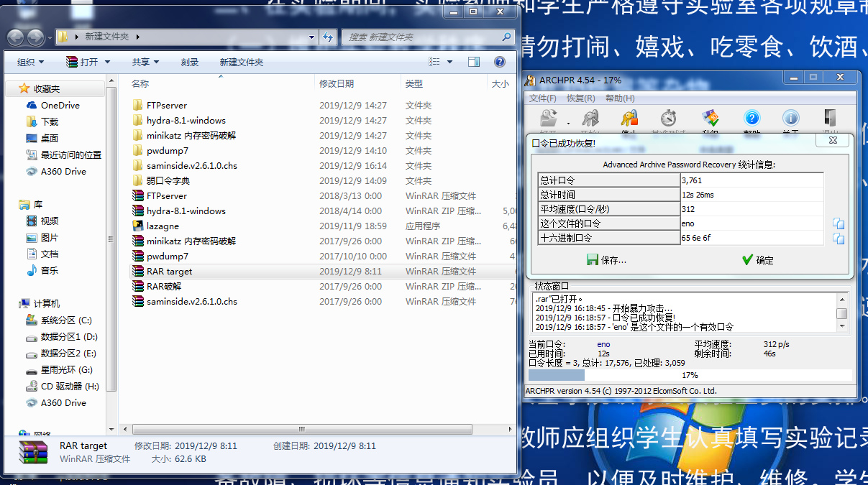Select 星雨光环 (G:) drive
The image size is (868, 485).
pyautogui.click(x=67, y=369)
